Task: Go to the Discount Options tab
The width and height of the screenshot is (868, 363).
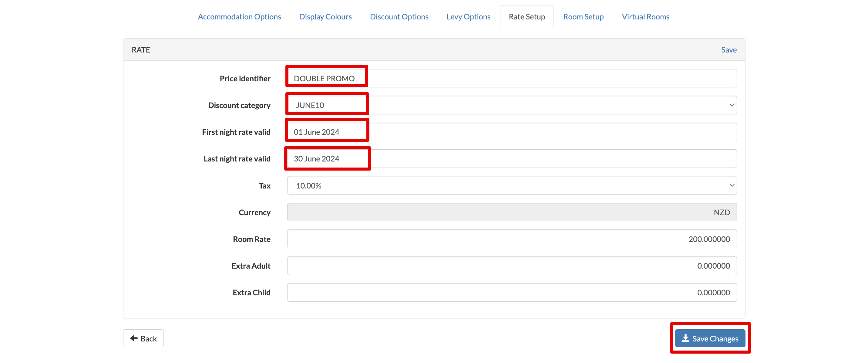Action: click(x=399, y=16)
